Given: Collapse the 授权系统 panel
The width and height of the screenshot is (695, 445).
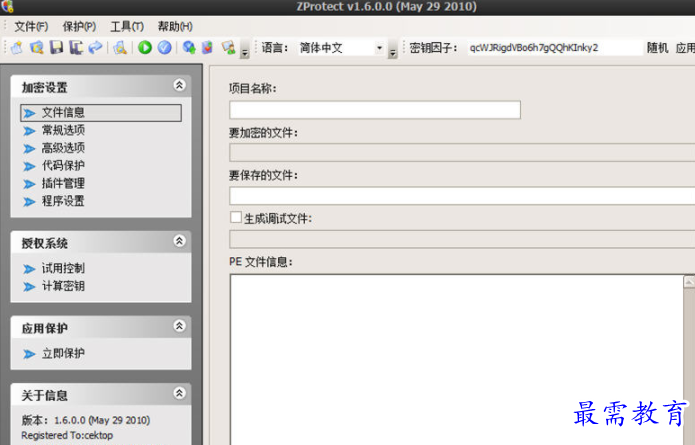Looking at the screenshot, I should point(179,241).
